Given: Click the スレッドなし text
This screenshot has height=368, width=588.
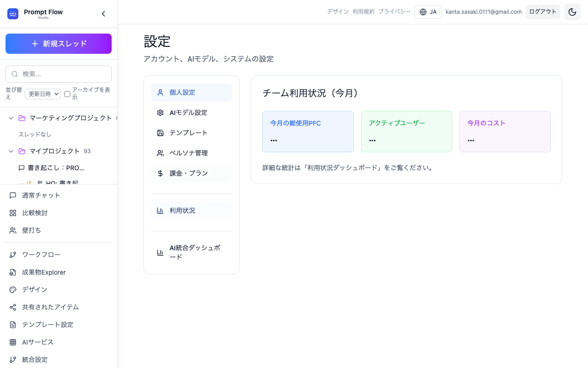Looking at the screenshot, I should 35,134.
